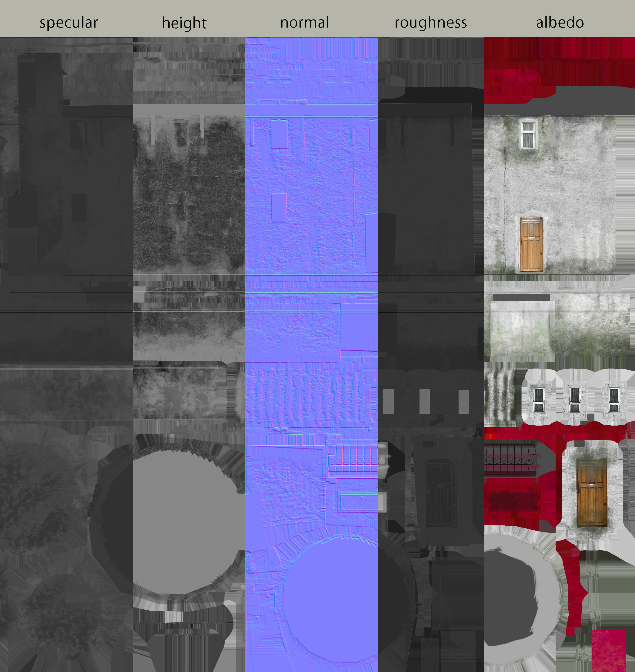Click the dark red grille panel in albedo
Image resolution: width=635 pixels, height=672 pixels.
(510, 461)
